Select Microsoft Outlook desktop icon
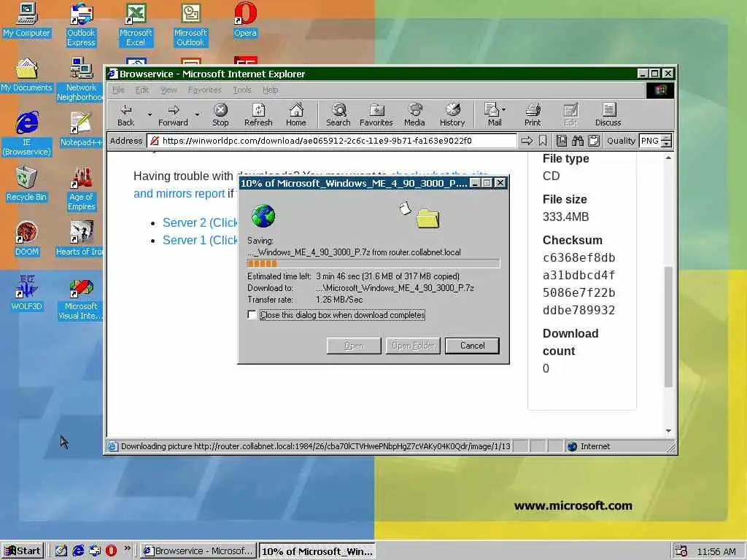The image size is (747, 560). 190,25
